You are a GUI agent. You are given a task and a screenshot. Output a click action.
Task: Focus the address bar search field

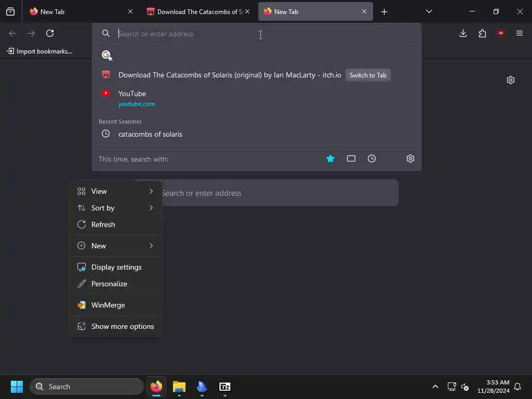[x=256, y=34]
